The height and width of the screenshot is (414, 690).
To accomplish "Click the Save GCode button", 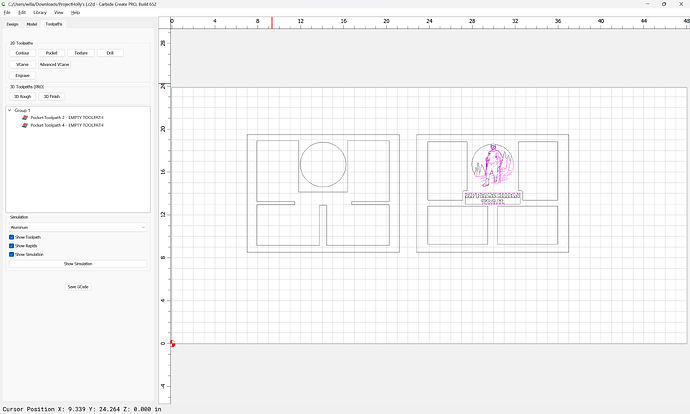I will tap(78, 286).
